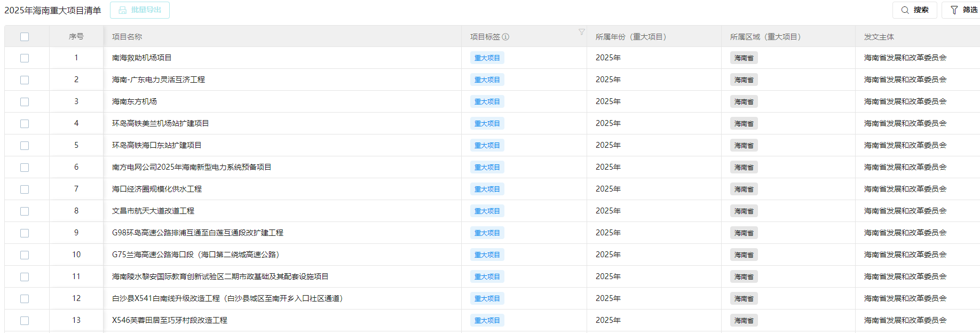Click the 海南省 region tag in row 5

pyautogui.click(x=744, y=146)
